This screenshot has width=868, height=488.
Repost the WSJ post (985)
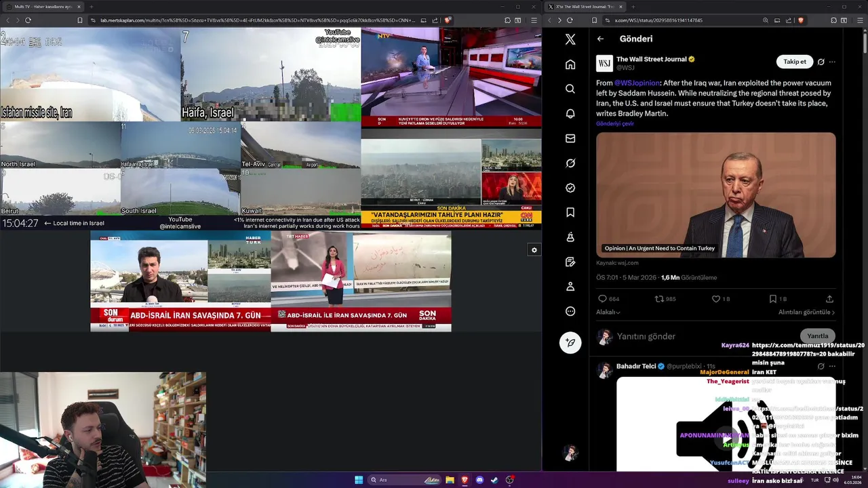click(x=665, y=299)
